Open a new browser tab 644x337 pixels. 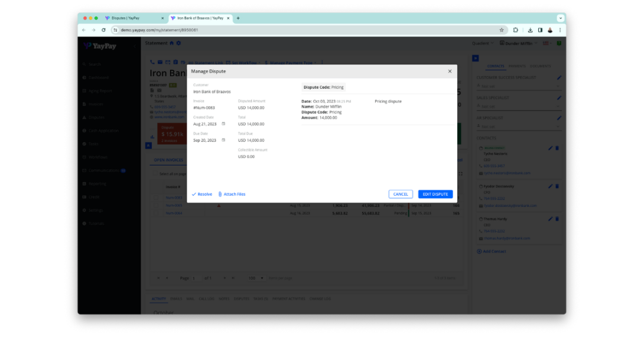click(238, 18)
